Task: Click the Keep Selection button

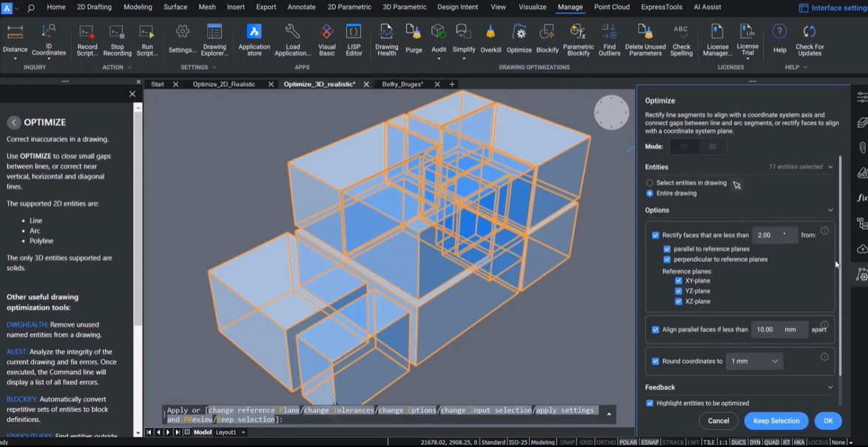Action: click(776, 421)
